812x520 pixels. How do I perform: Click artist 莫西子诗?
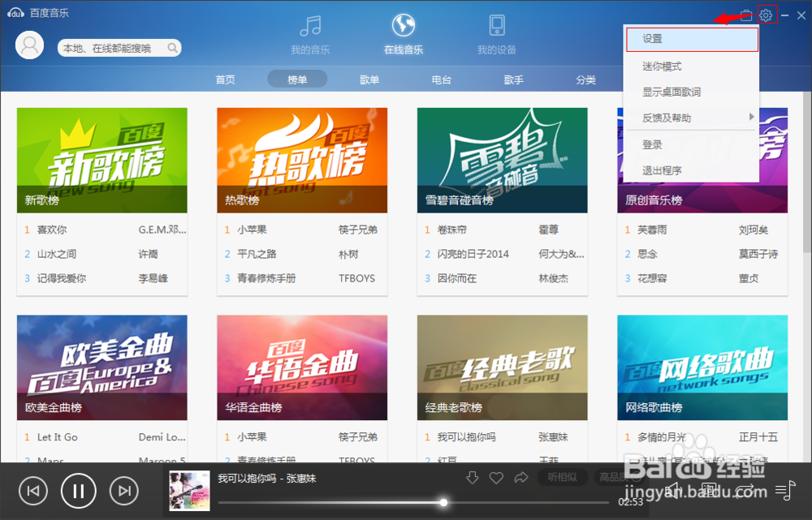(758, 254)
